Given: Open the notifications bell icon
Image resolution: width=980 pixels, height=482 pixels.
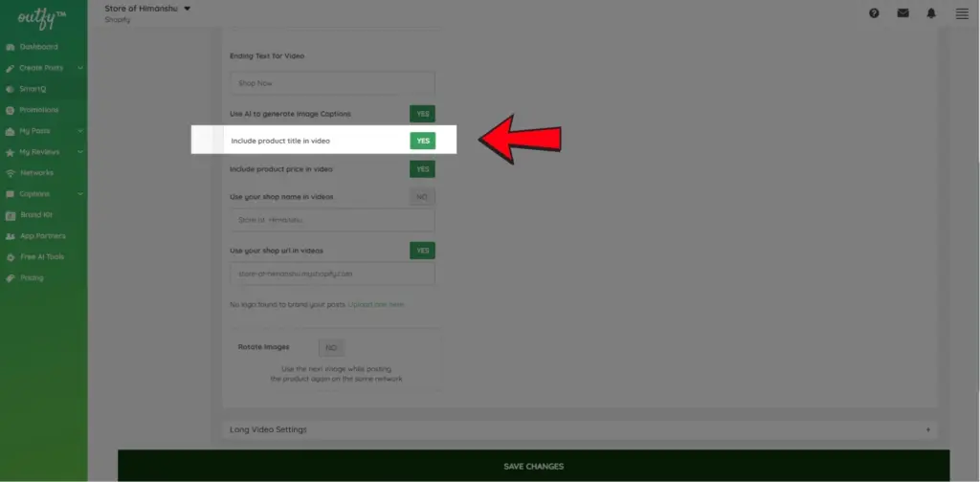Looking at the screenshot, I should tap(931, 13).
